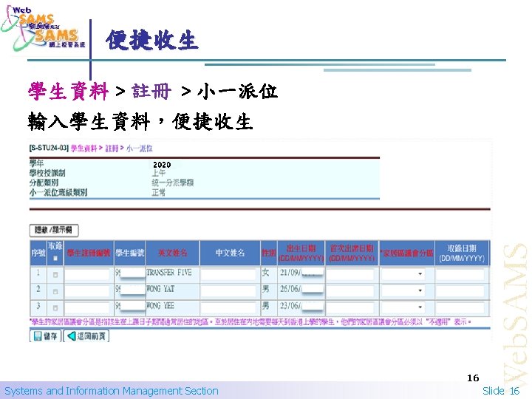532x399 pixels.
Task: Click the 首次出席日期 column header
Action: click(x=352, y=253)
